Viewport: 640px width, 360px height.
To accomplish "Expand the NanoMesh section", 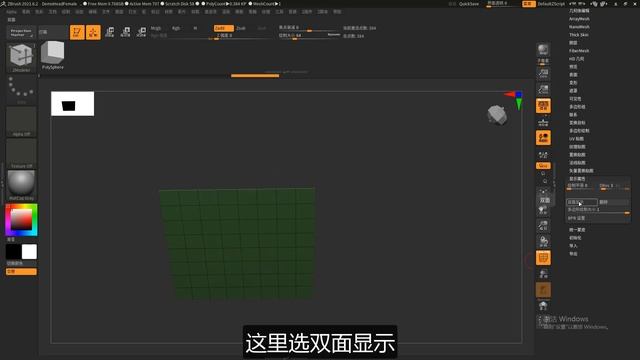I will pyautogui.click(x=579, y=27).
